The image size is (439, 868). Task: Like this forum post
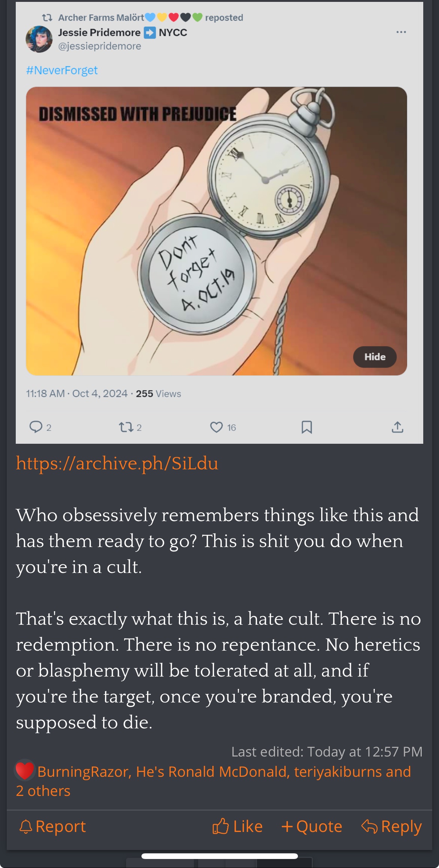237,826
